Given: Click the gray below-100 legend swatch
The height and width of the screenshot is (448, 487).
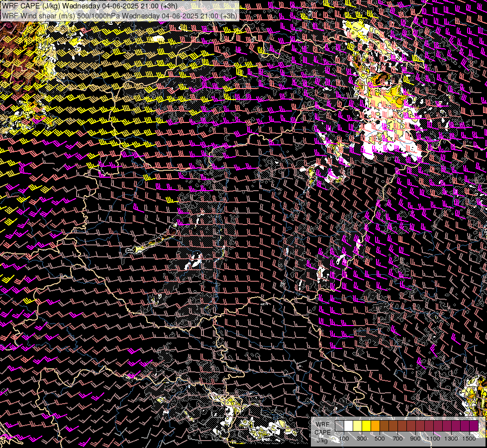Looking at the screenshot, I should point(339,426).
